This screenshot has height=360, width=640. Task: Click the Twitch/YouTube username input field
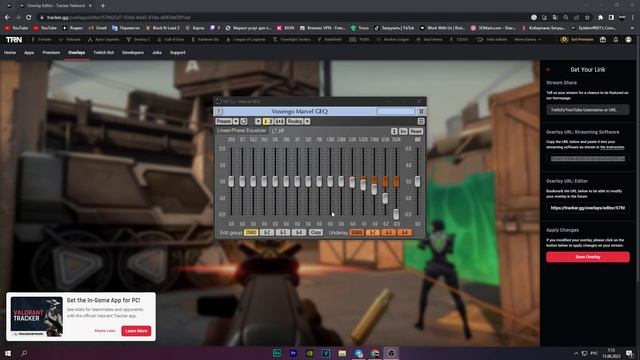point(588,110)
